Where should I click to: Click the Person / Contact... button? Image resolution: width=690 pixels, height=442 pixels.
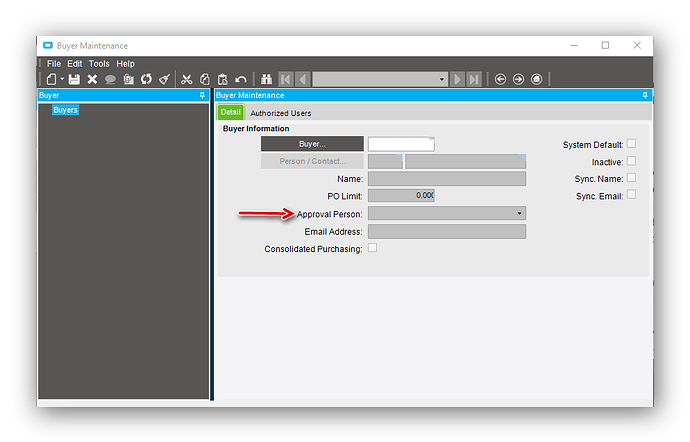click(312, 161)
